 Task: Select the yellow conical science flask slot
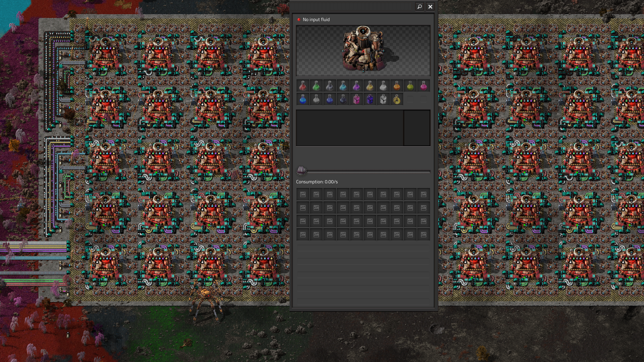click(370, 86)
